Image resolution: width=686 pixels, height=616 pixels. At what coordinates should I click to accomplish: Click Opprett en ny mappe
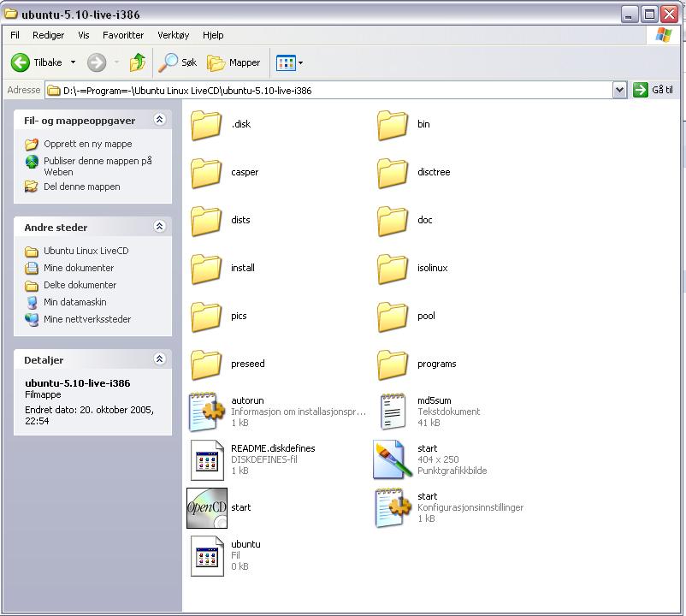79,144
